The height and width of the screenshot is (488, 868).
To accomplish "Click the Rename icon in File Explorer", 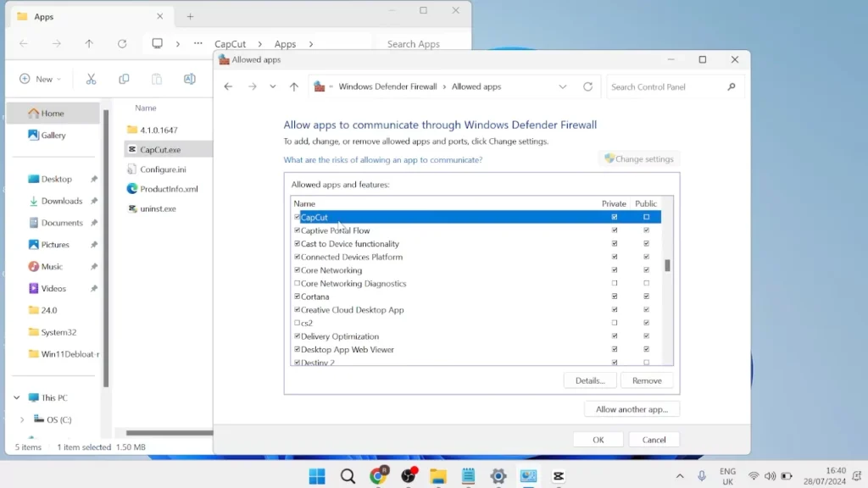I will tap(190, 79).
